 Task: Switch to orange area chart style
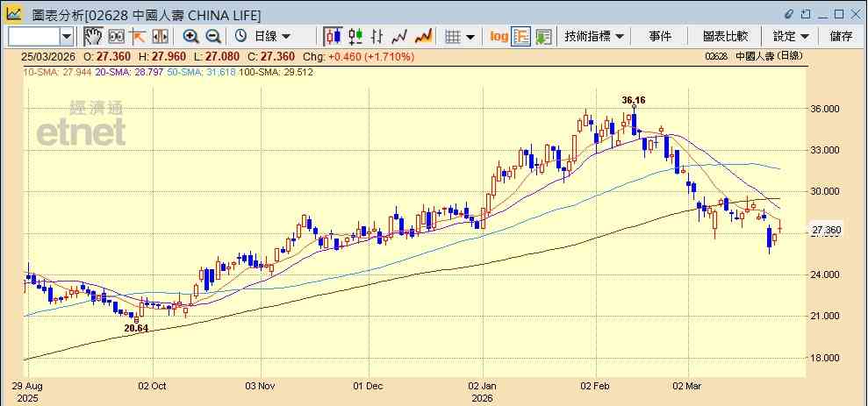[424, 37]
